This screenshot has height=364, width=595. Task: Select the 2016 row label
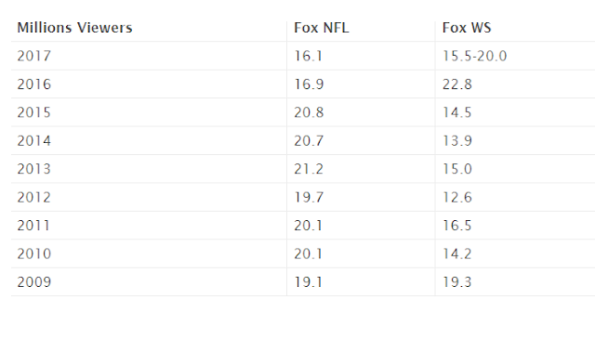[33, 84]
